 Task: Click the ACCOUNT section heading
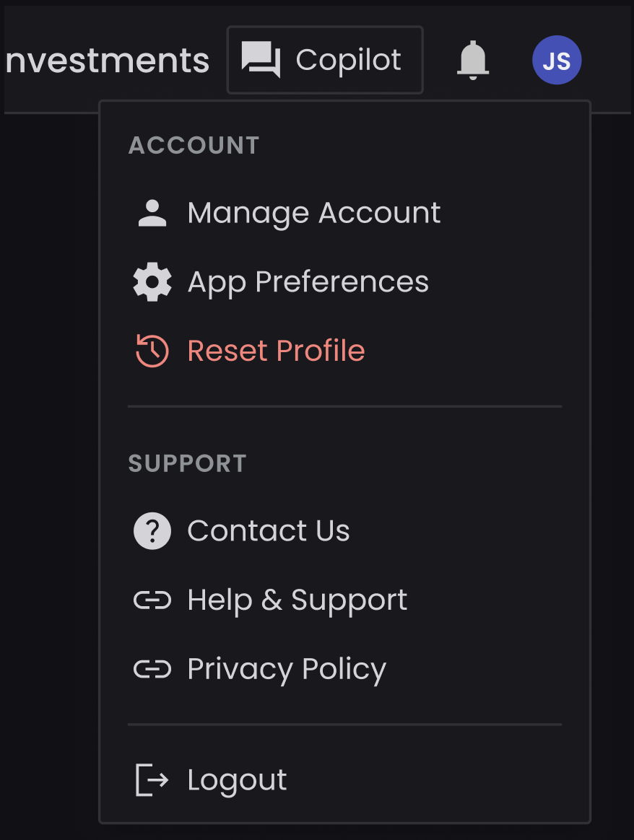pyautogui.click(x=194, y=146)
